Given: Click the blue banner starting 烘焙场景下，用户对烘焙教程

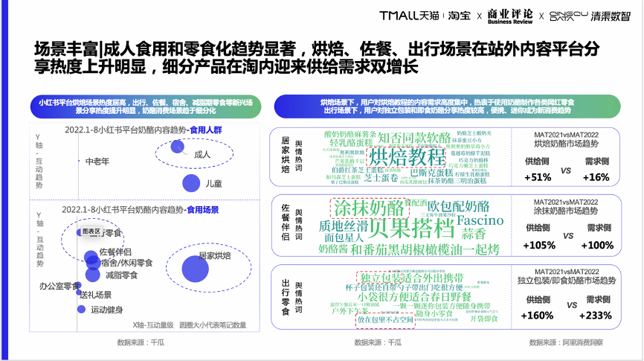Looking at the screenshot, I should 447,106.
